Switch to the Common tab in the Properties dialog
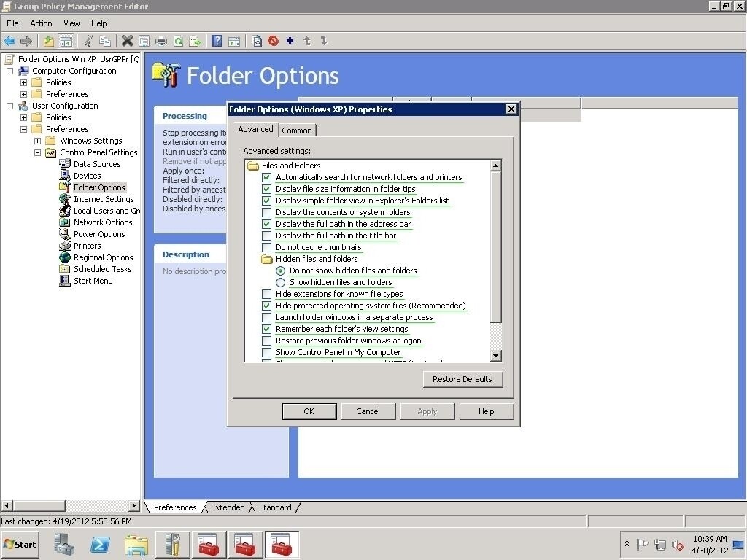Screen dimensions: 747x560 click(x=298, y=130)
